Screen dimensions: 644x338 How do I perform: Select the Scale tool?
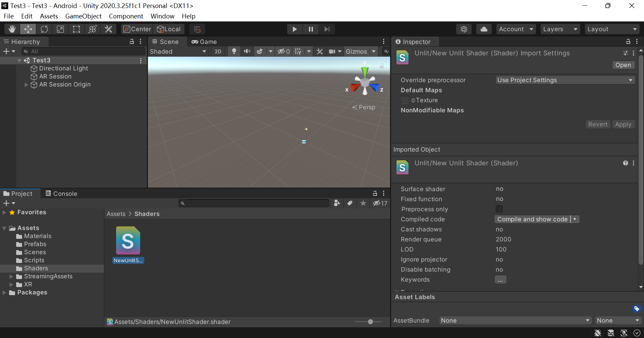point(60,29)
